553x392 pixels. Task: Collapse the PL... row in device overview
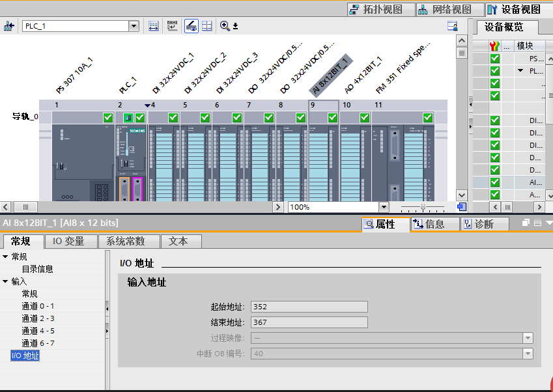520,70
